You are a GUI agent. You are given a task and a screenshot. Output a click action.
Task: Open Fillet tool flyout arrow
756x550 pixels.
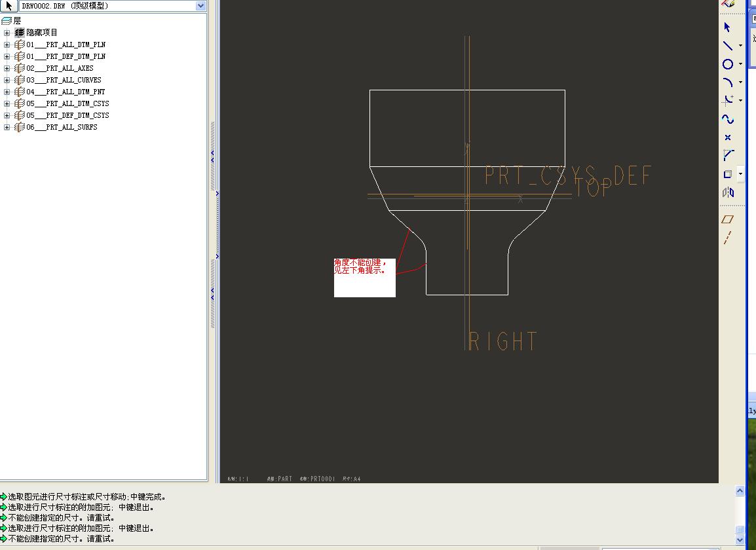[740, 100]
